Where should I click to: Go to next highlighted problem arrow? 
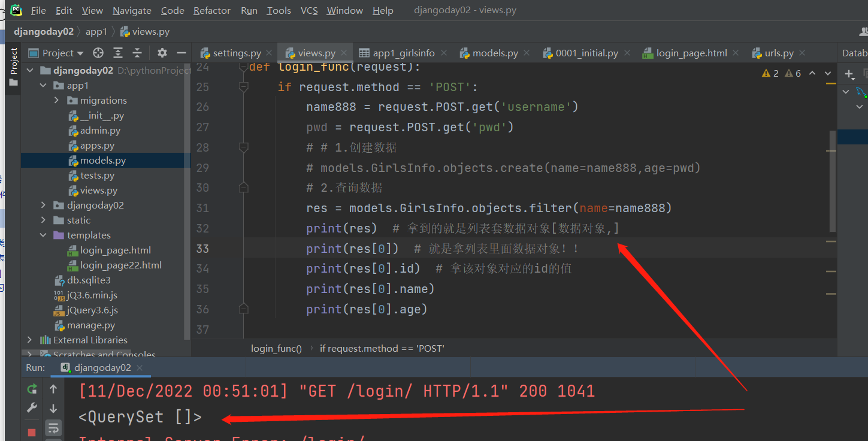(x=828, y=73)
